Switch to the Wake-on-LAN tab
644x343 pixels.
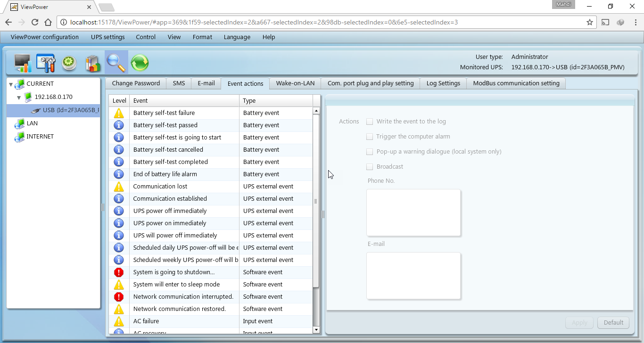click(295, 83)
